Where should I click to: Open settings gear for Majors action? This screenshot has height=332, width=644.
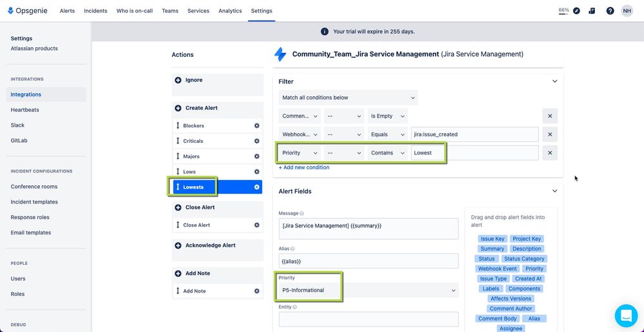(x=257, y=156)
